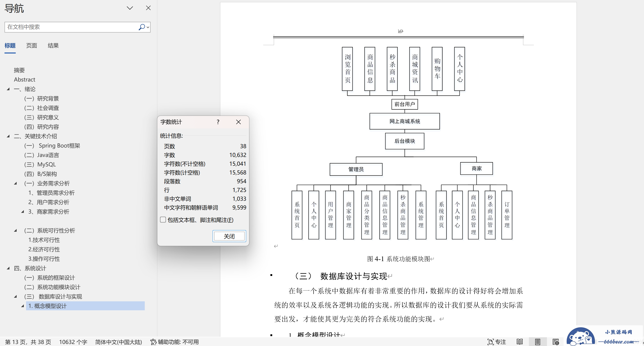Switch to the 标题 tab
Image resolution: width=644 pixels, height=346 pixels.
pos(10,46)
